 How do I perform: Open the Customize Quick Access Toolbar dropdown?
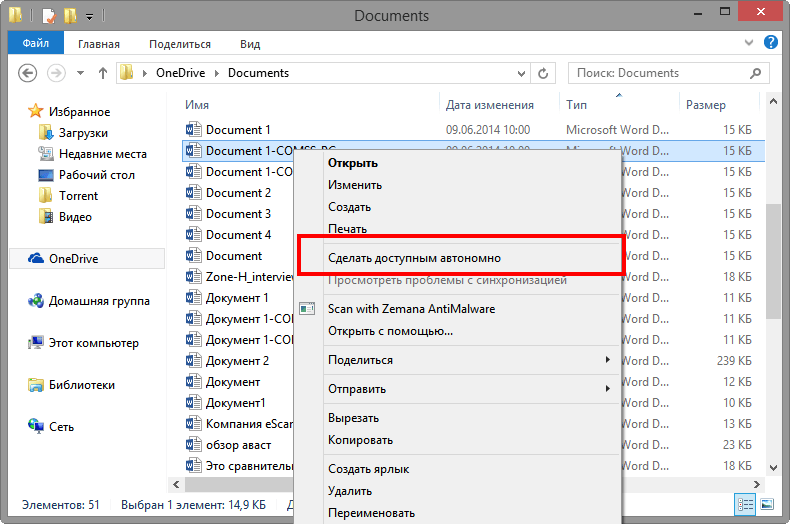[89, 17]
